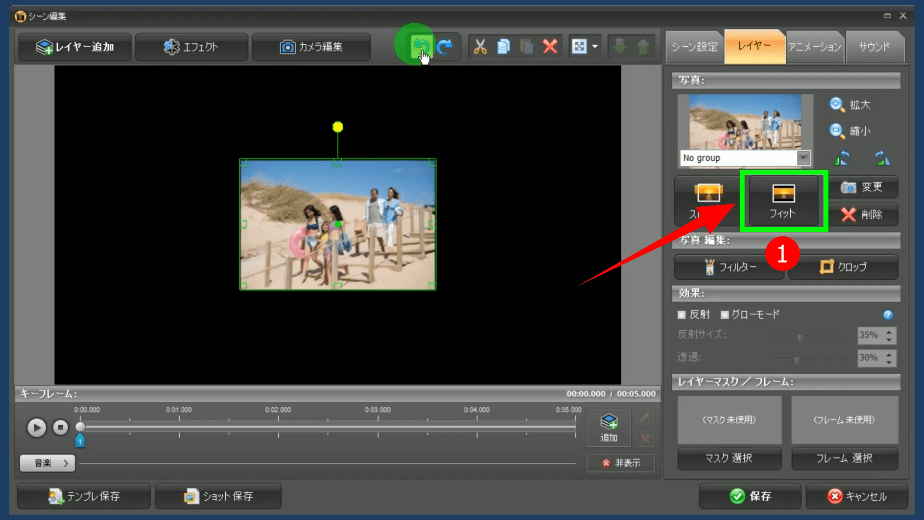Click the 拡大 zoom-in magnifier icon
Screen dimensions: 924x520
click(x=837, y=104)
